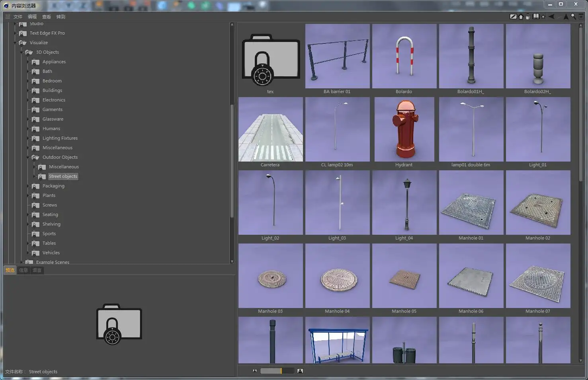Navigate back with the left arrow icon

pyautogui.click(x=551, y=17)
